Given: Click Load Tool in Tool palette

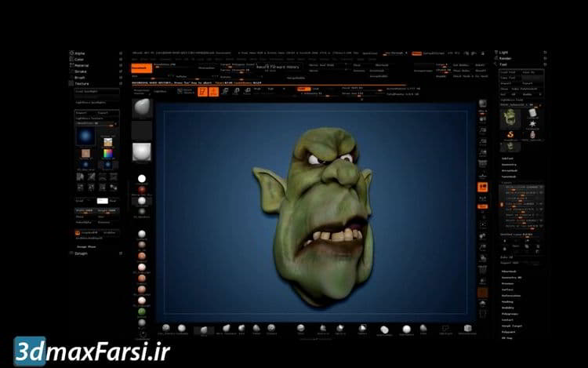Looking at the screenshot, I should [509, 72].
